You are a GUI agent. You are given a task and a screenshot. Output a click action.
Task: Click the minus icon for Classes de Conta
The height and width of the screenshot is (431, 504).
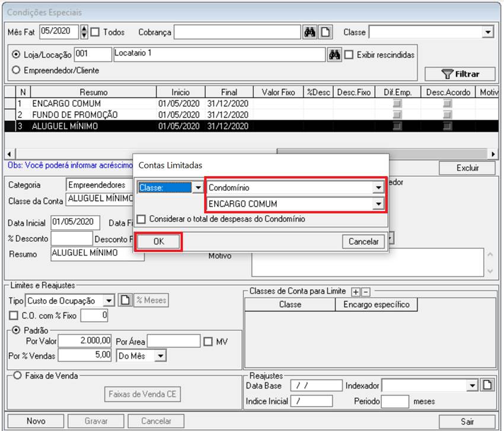(x=366, y=292)
